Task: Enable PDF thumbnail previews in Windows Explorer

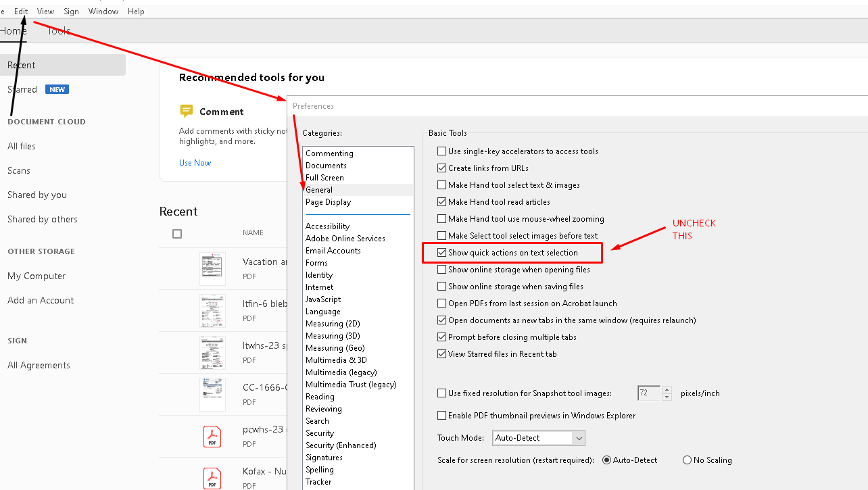Action: click(x=442, y=416)
